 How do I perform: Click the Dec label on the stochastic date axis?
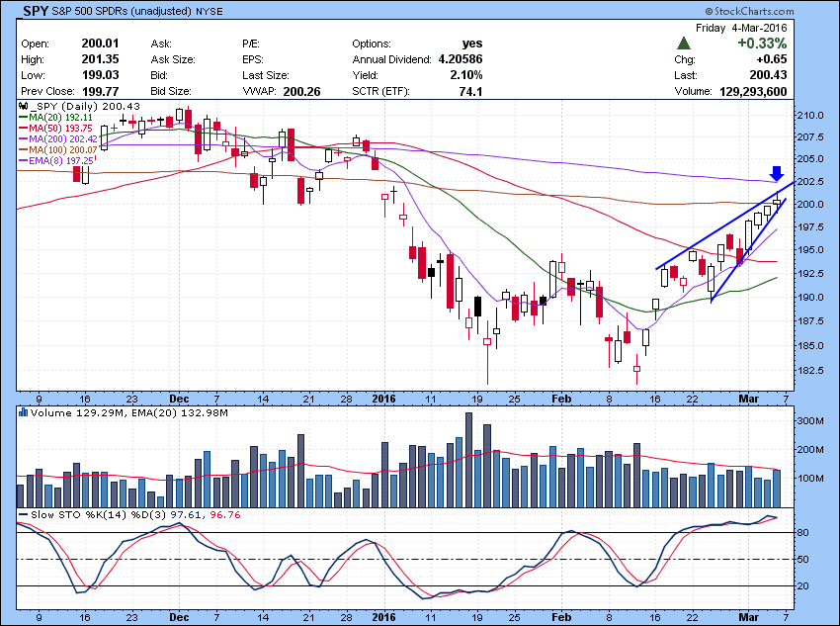tap(179, 617)
